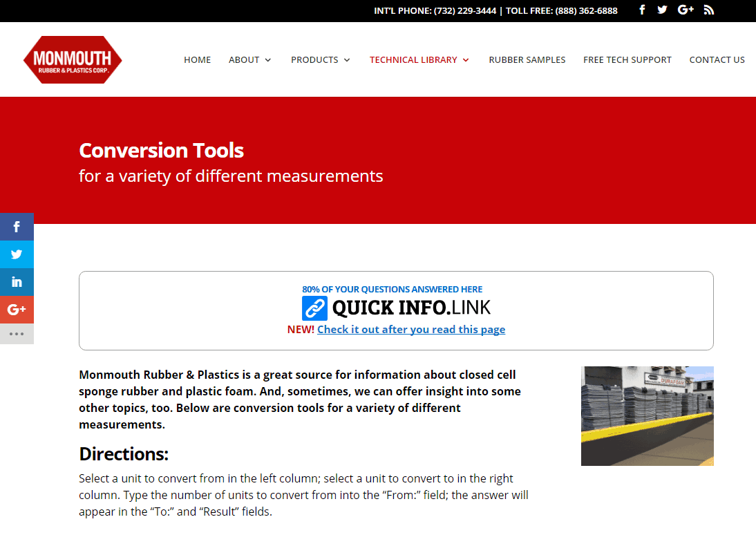
Task: Click the Twitter icon in the top bar
Action: (662, 10)
